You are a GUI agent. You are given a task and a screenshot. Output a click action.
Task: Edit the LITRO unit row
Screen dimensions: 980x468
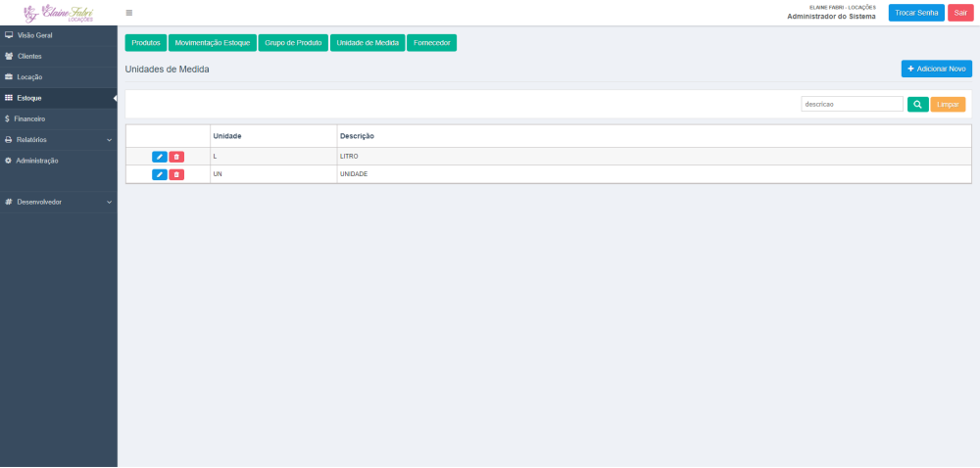click(x=160, y=157)
